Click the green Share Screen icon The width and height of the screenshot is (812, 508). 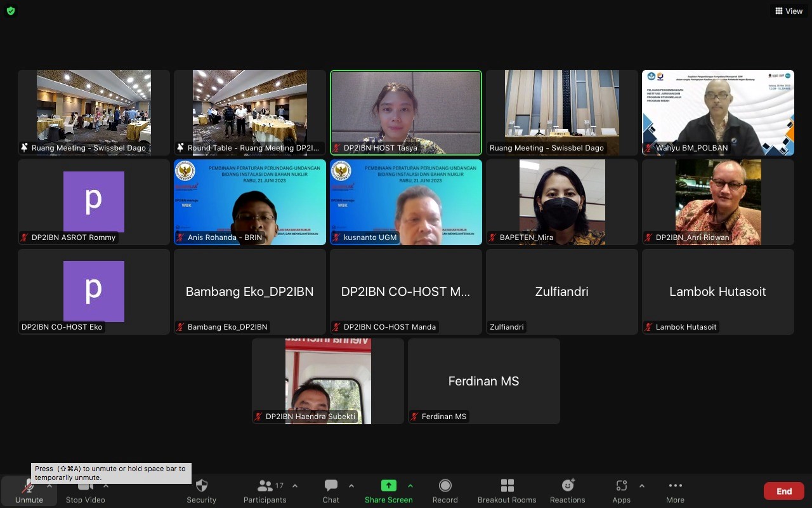tap(388, 486)
